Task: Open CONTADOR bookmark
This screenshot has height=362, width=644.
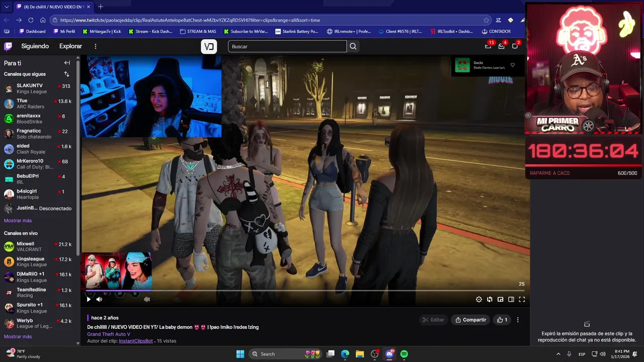Action: click(x=496, y=31)
